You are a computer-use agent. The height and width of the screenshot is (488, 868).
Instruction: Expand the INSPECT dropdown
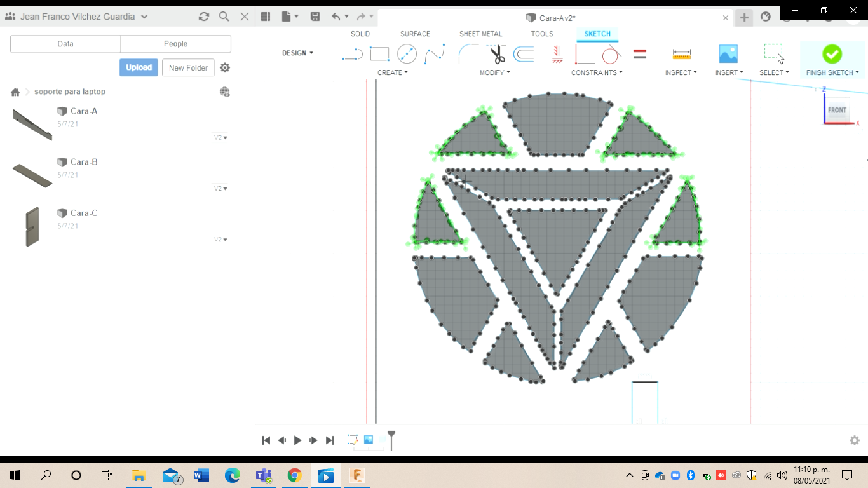681,72
